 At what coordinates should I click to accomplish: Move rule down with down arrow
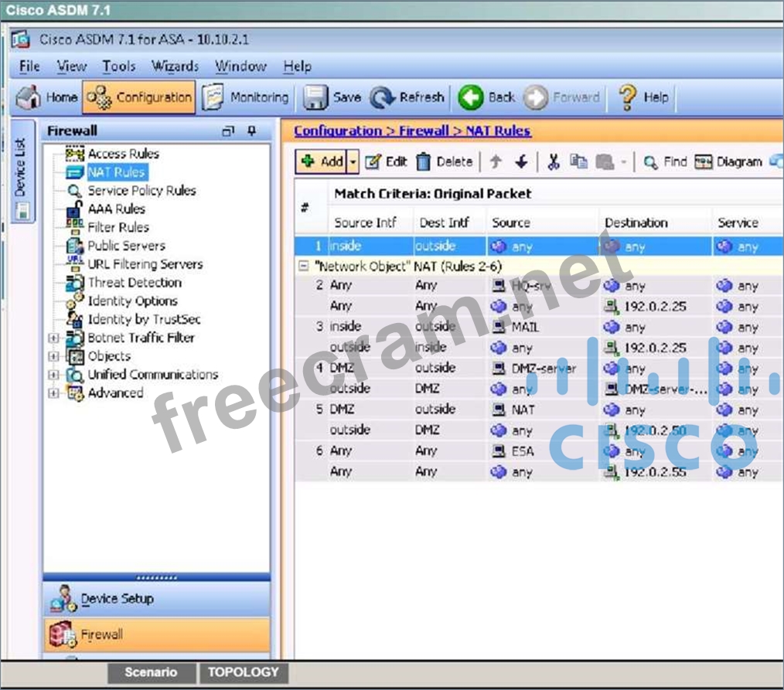[521, 161]
